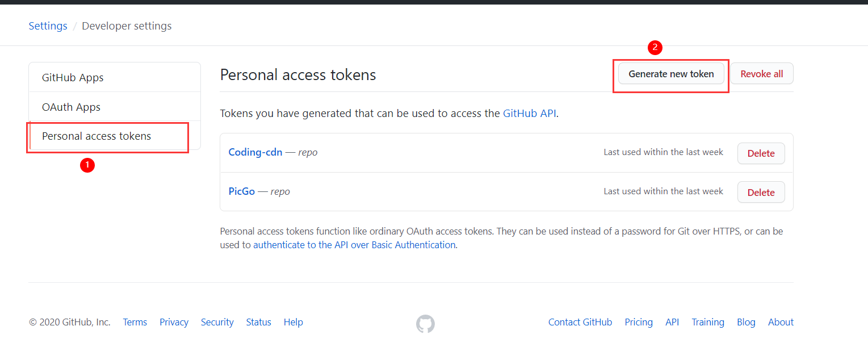Image resolution: width=868 pixels, height=347 pixels.
Task: Follow the GitHub API link
Action: click(x=529, y=113)
